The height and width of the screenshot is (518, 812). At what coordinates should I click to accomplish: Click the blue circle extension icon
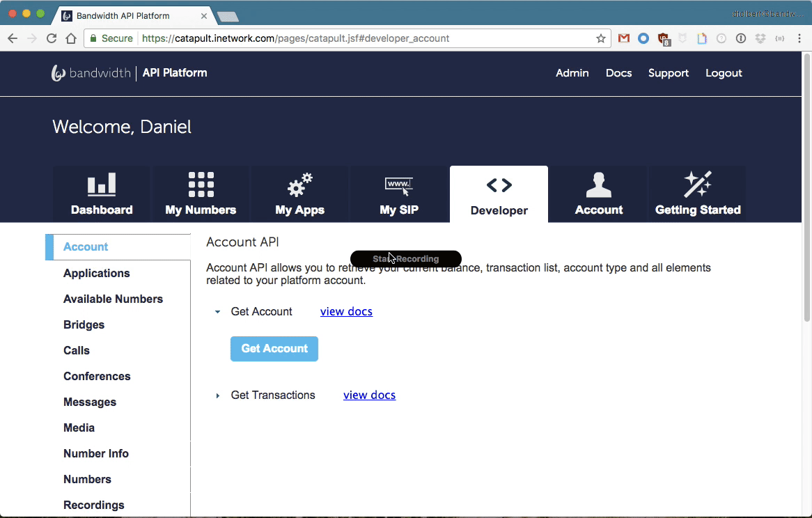tap(643, 38)
